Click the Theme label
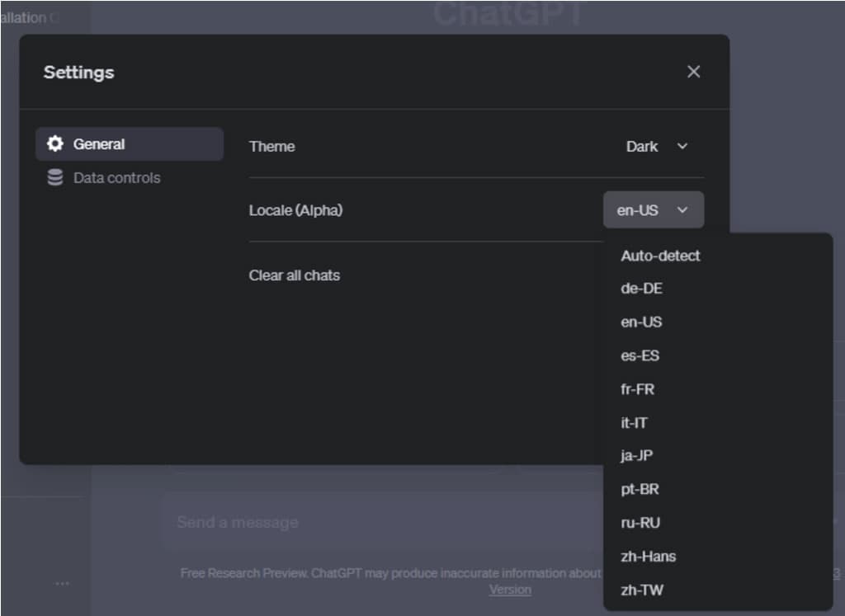The width and height of the screenshot is (845, 616). (x=271, y=147)
